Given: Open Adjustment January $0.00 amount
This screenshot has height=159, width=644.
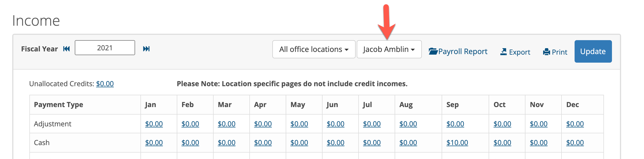Looking at the screenshot, I should [x=154, y=124].
